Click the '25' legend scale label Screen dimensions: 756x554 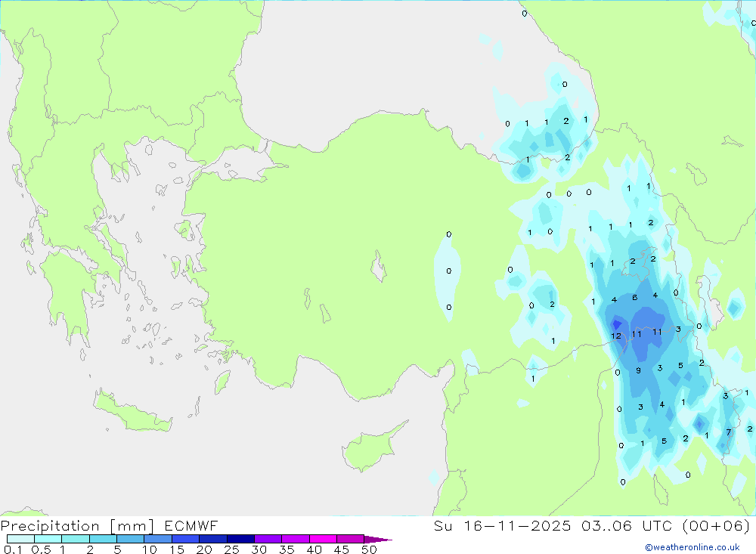pos(232,549)
